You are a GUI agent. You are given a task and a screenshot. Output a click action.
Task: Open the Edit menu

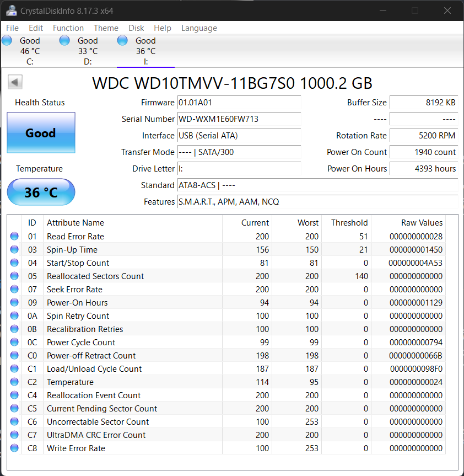click(36, 28)
